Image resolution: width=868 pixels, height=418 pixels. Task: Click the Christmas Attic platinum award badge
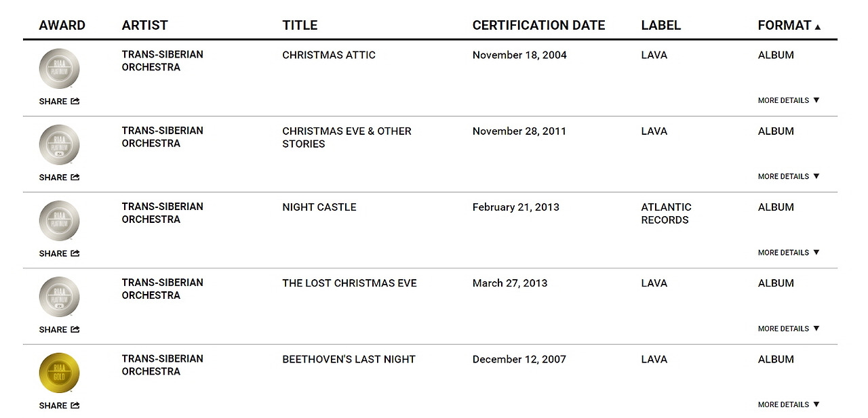[x=60, y=68]
